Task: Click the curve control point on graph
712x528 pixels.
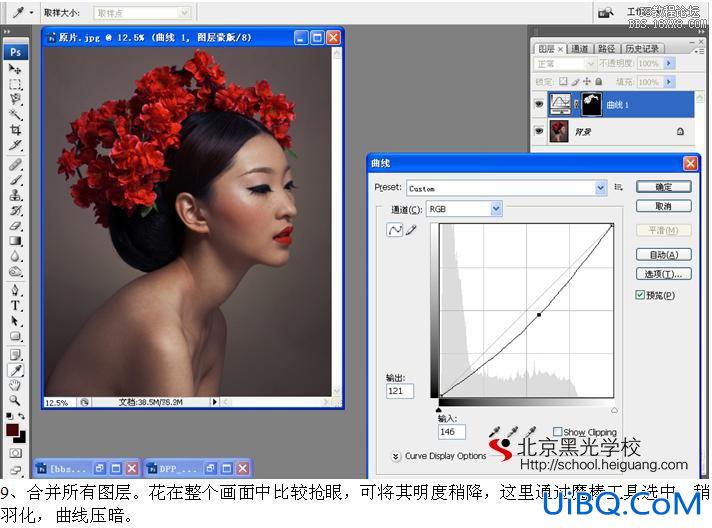Action: coord(539,315)
